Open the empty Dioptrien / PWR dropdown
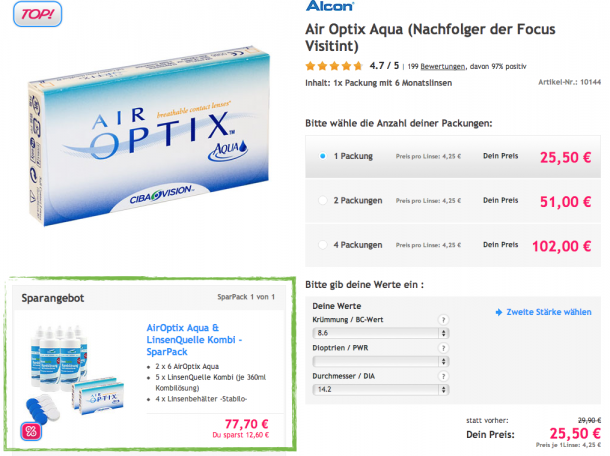This screenshot has width=610, height=456. click(x=381, y=361)
